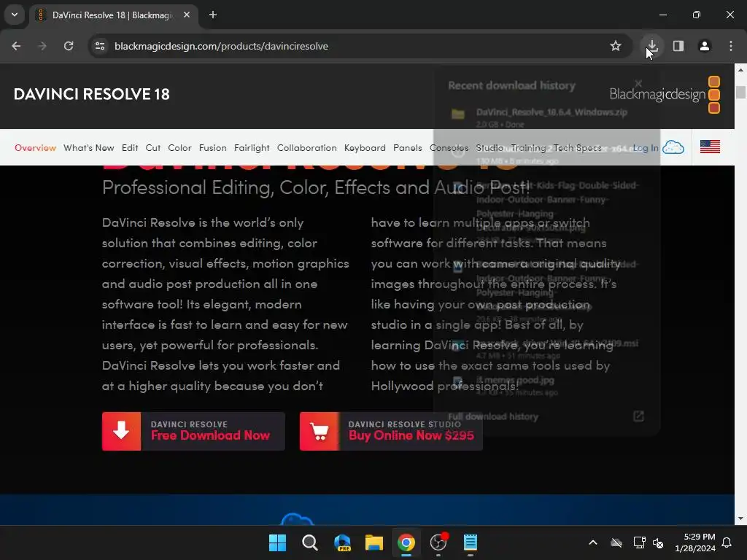Screen dimensions: 747x560
Task: Open the Cut nav item
Action: (x=153, y=148)
